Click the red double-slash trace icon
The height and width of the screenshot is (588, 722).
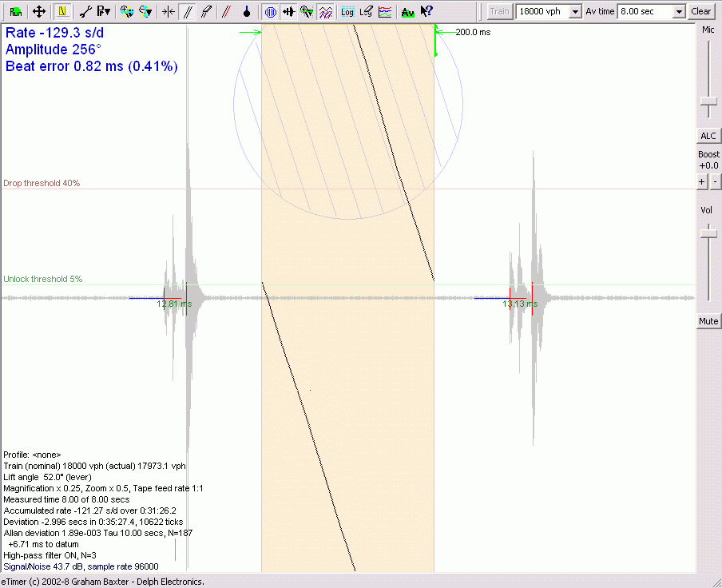pyautogui.click(x=227, y=12)
